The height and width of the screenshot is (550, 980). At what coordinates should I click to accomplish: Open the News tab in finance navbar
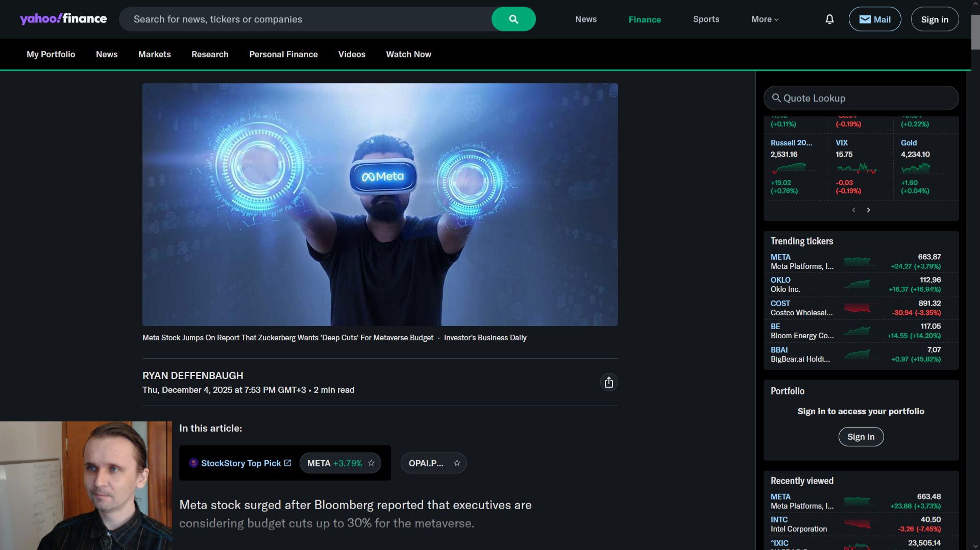tap(107, 55)
